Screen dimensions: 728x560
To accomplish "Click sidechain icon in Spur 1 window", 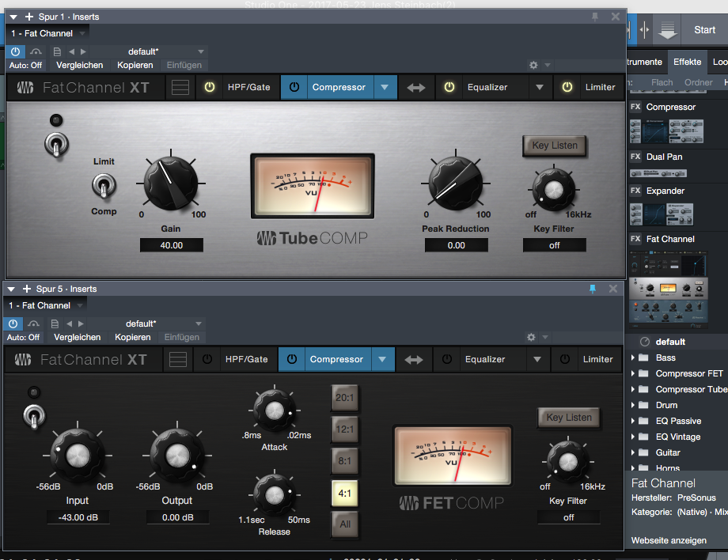I will pos(36,51).
